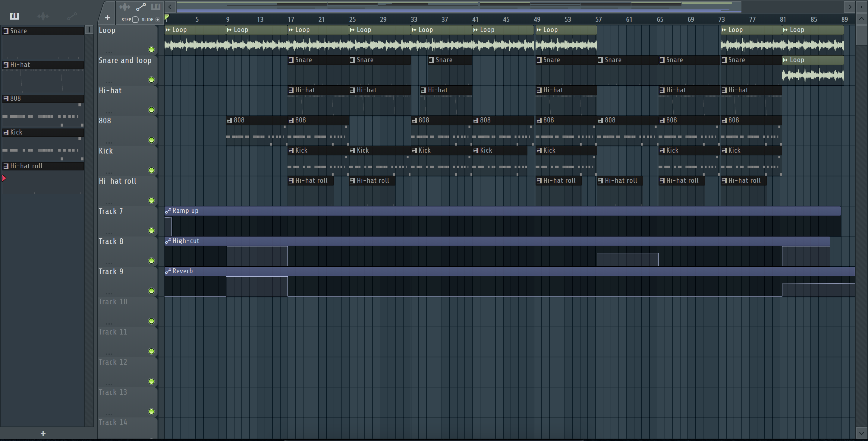868x441 pixels.
Task: Select the Kick pattern in the picker
Action: pos(43,132)
